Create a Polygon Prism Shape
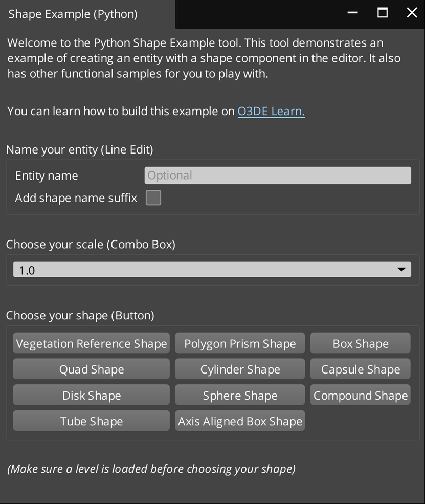 [240, 343]
